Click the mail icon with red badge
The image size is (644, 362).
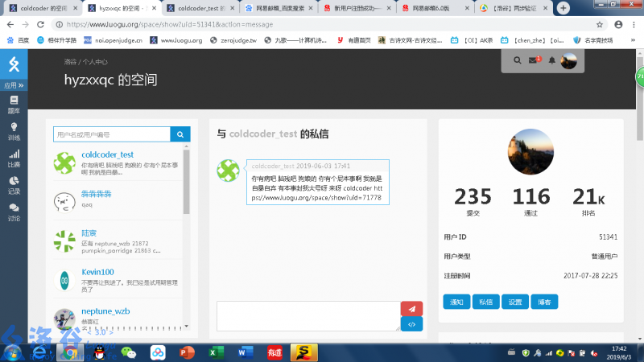click(534, 60)
